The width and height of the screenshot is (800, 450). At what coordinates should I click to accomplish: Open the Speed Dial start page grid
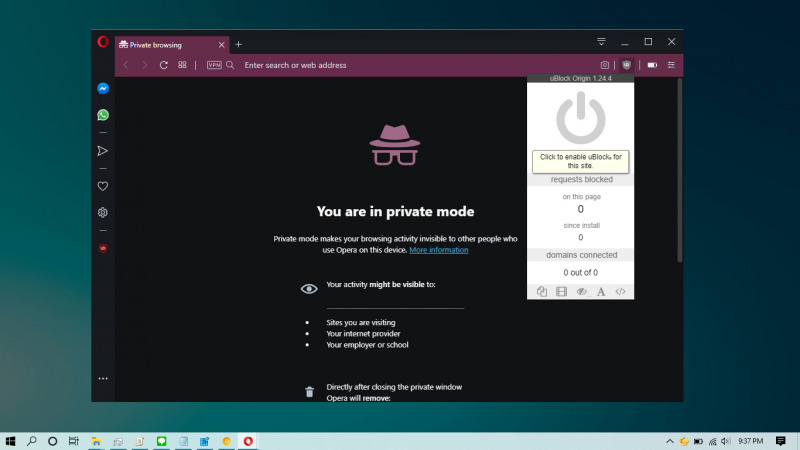click(182, 65)
